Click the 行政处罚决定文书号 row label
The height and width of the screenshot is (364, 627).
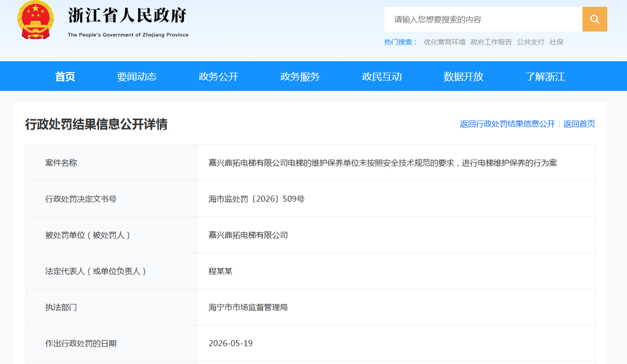point(81,199)
